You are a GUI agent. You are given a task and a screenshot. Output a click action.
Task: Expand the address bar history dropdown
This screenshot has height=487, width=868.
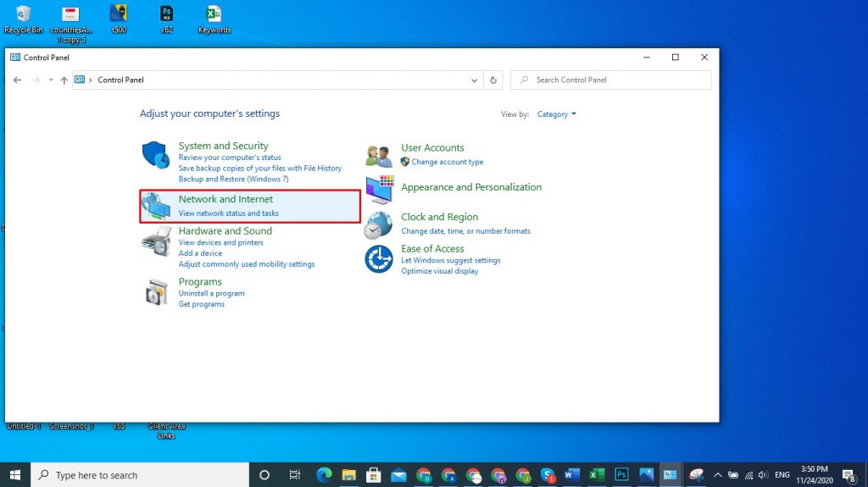[474, 80]
